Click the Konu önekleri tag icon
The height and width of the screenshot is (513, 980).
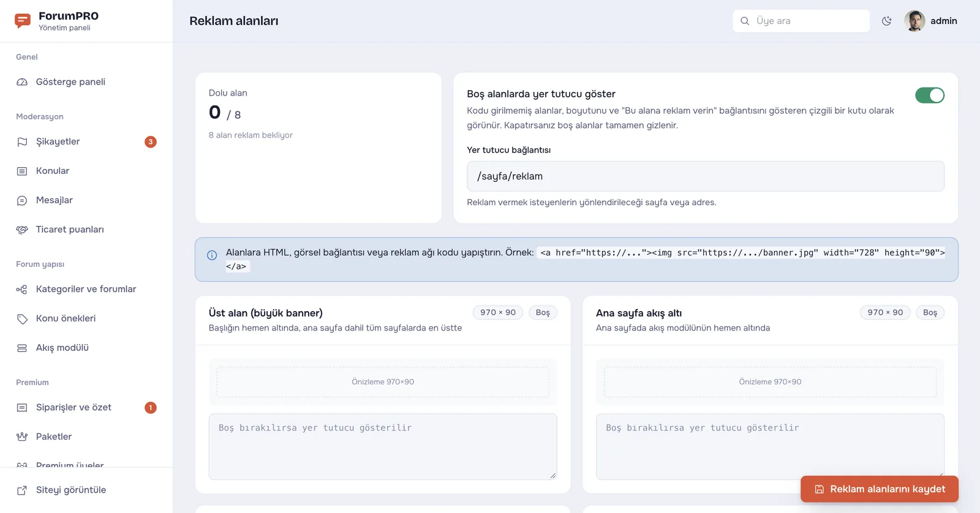point(22,319)
